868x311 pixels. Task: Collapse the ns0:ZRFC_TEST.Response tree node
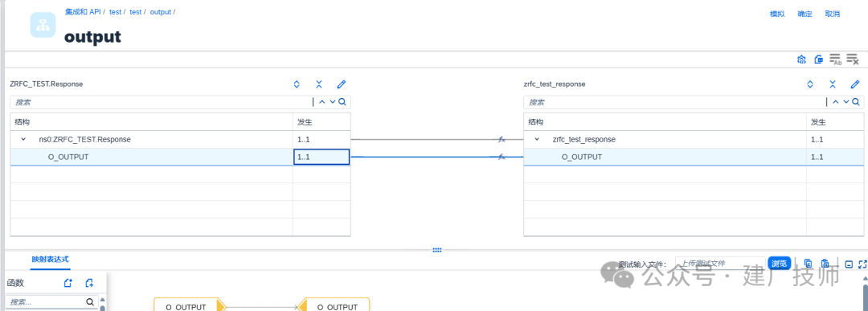(x=23, y=140)
